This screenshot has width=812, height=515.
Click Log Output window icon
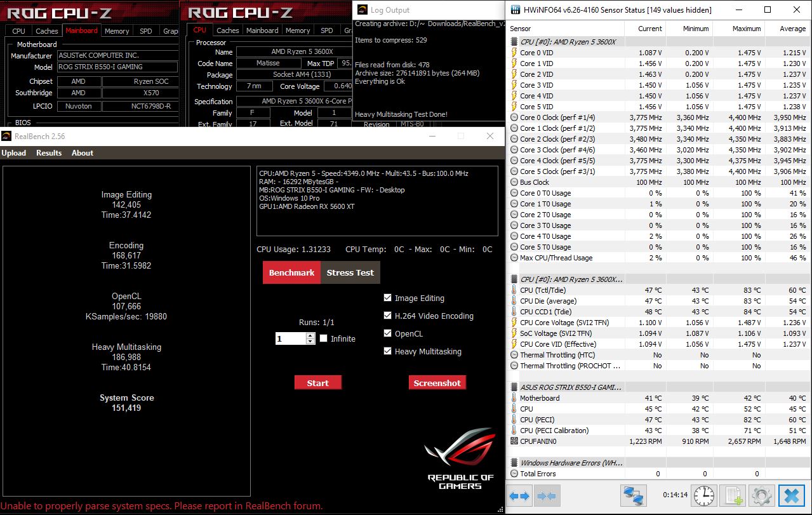(362, 10)
